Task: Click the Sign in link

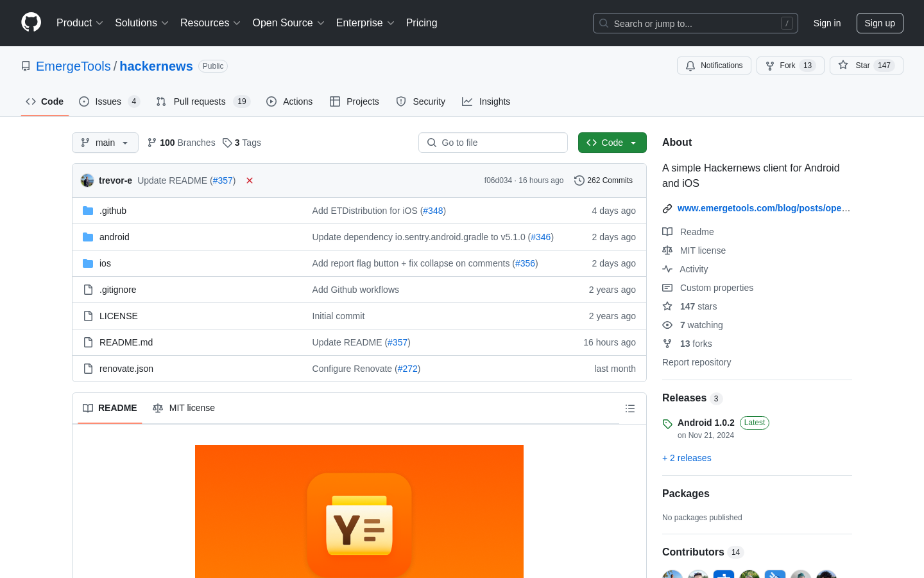Action: pyautogui.click(x=827, y=23)
